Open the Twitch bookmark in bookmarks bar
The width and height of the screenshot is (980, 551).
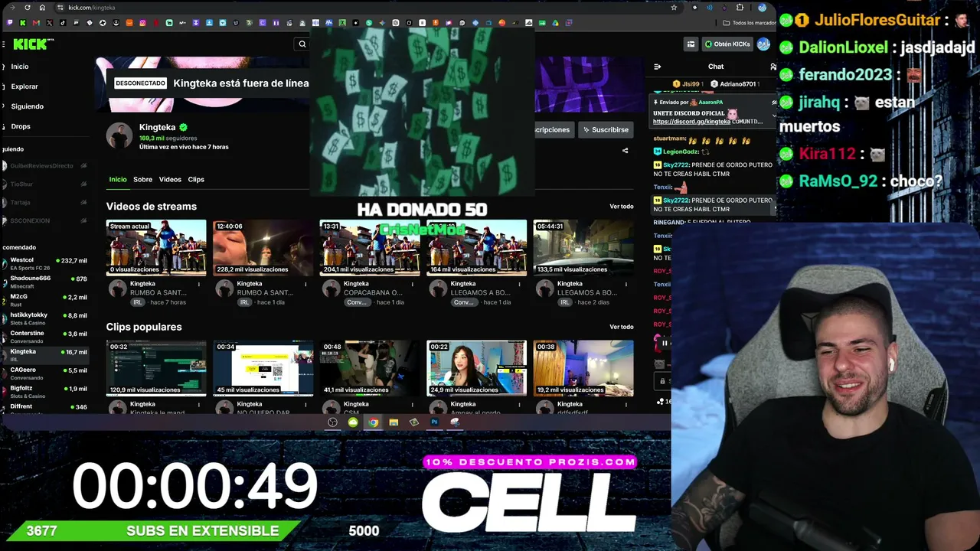[x=9, y=23]
